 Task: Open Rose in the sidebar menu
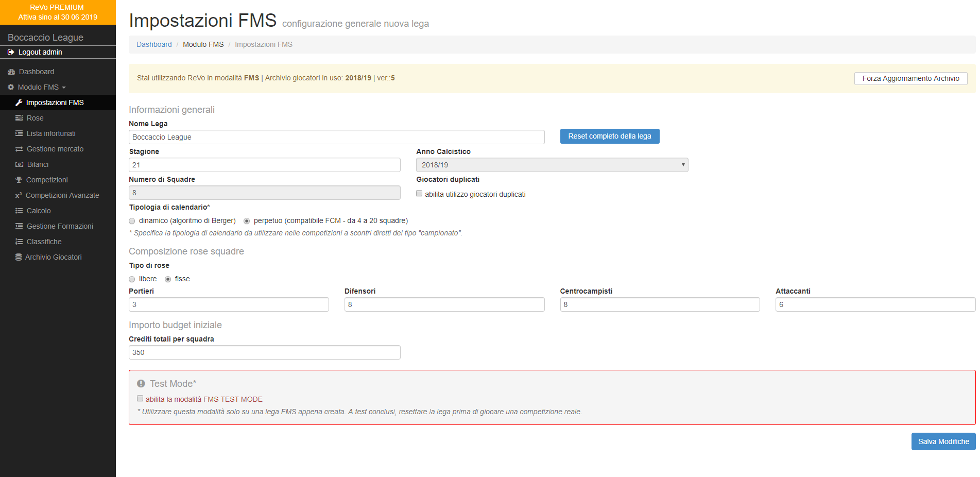(35, 118)
